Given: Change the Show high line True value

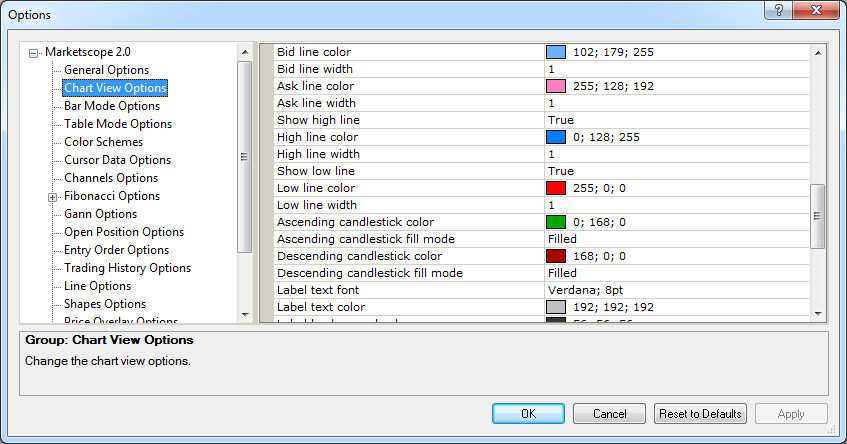Looking at the screenshot, I should click(677, 120).
